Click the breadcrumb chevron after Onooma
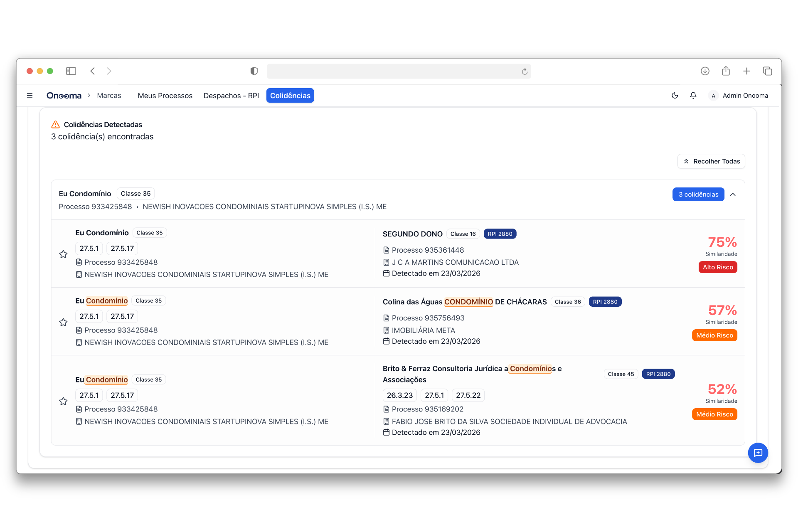 89,95
